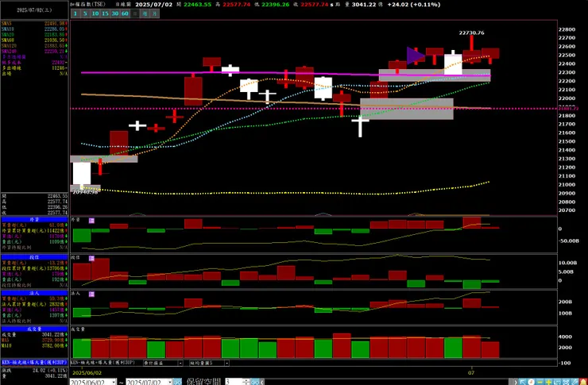Click the index title (TSE) at chart top
This screenshot has width=588, height=385.
click(x=87, y=5)
